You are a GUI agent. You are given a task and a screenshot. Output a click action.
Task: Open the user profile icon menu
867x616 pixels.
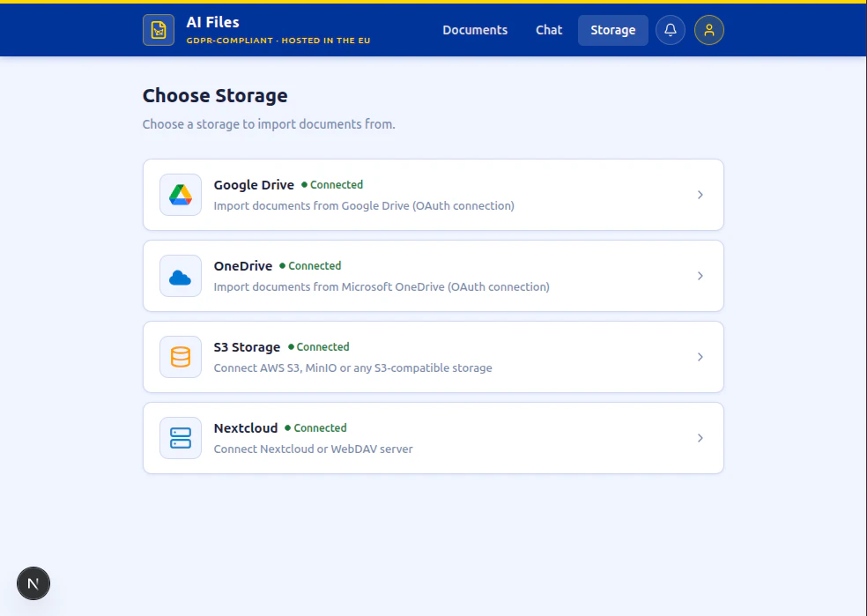pyautogui.click(x=709, y=29)
